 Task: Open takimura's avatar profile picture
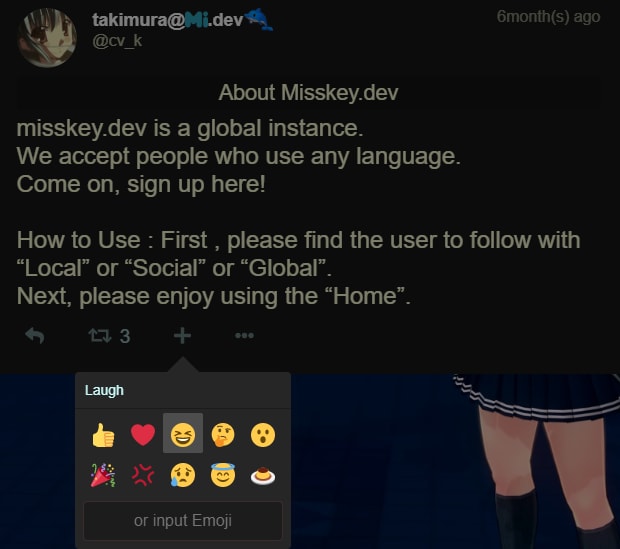pyautogui.click(x=47, y=38)
